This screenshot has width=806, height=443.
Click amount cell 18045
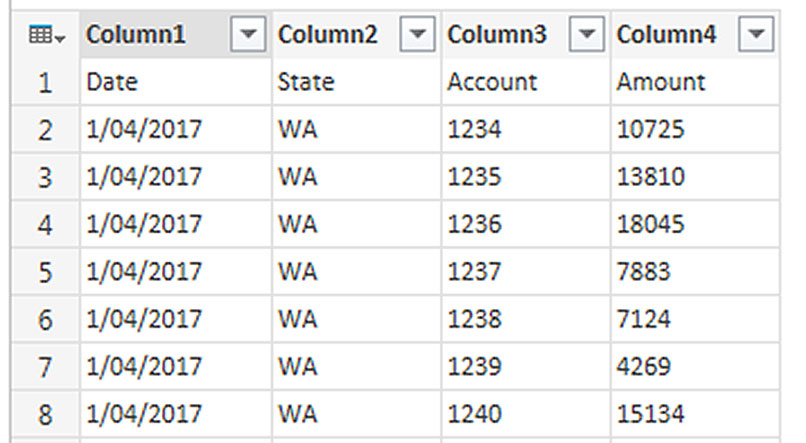(x=695, y=225)
